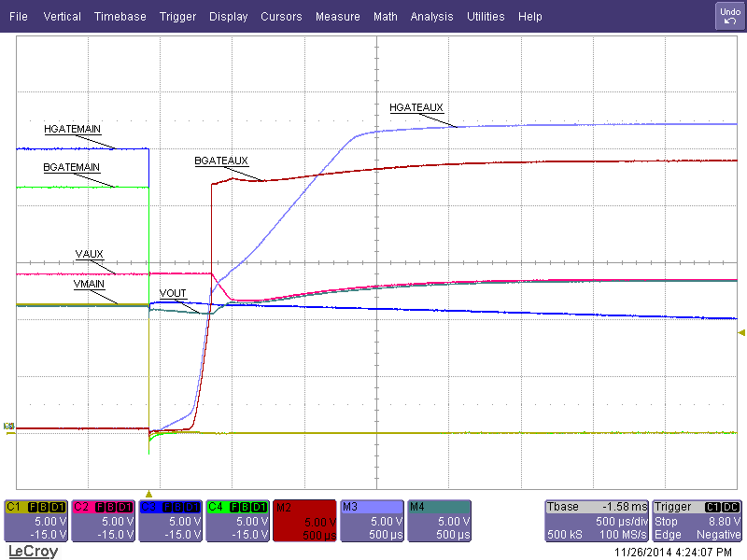Open the Analysis dropdown menu
This screenshot has height=560, width=747.
(431, 16)
